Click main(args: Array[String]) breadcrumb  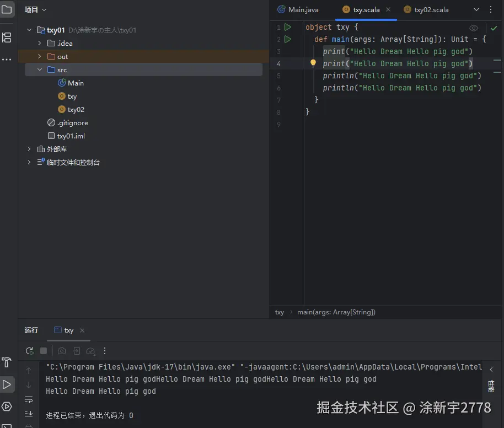pyautogui.click(x=336, y=312)
